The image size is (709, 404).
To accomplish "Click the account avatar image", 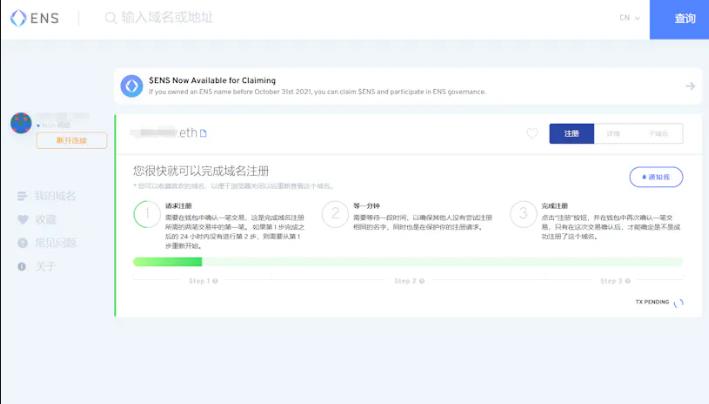I will pos(21,123).
